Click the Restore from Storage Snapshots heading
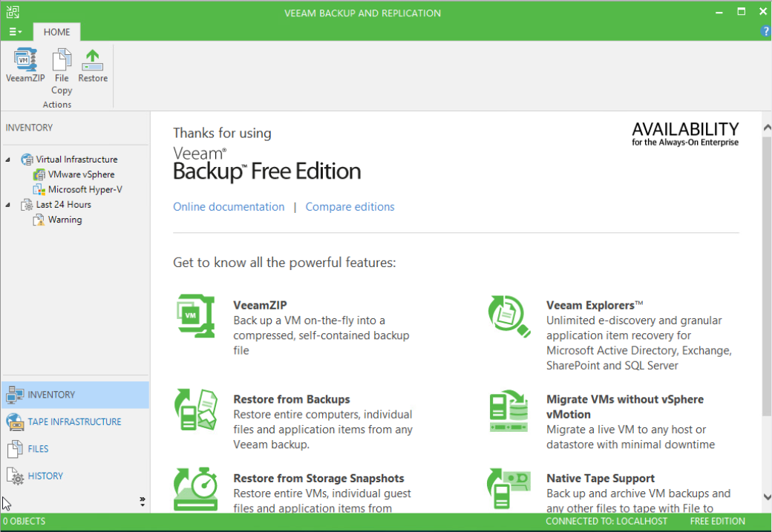This screenshot has width=772, height=532. pyautogui.click(x=318, y=479)
